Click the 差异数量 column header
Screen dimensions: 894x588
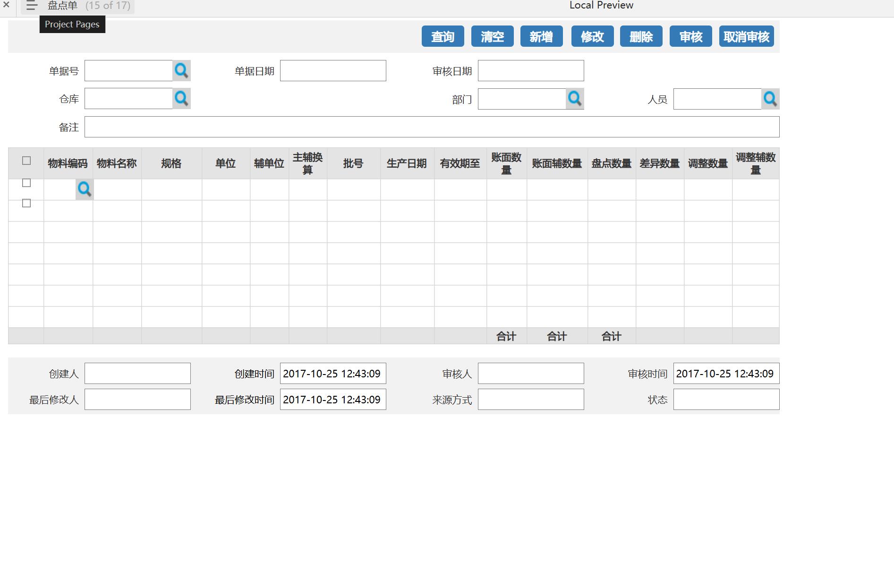coord(660,163)
